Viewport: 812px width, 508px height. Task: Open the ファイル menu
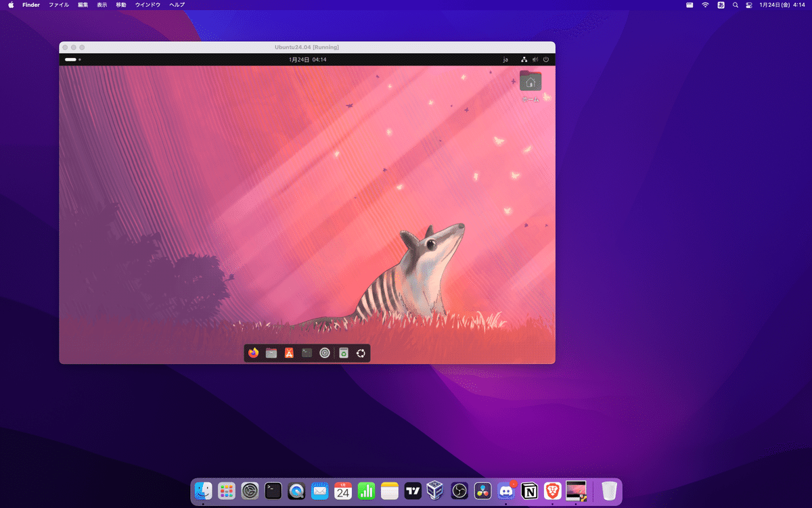59,5
